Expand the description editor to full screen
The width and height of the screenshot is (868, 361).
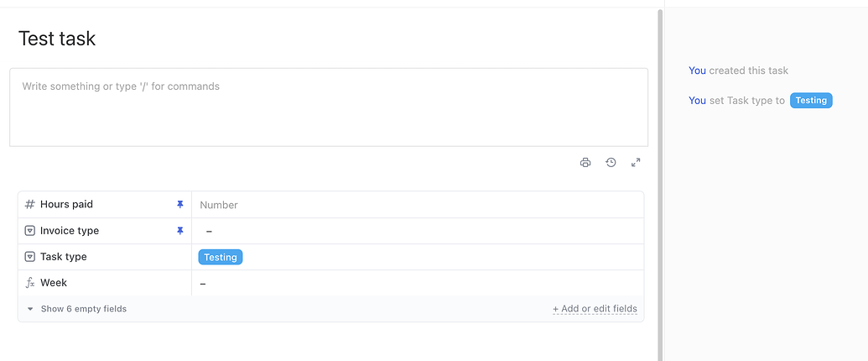(636, 163)
